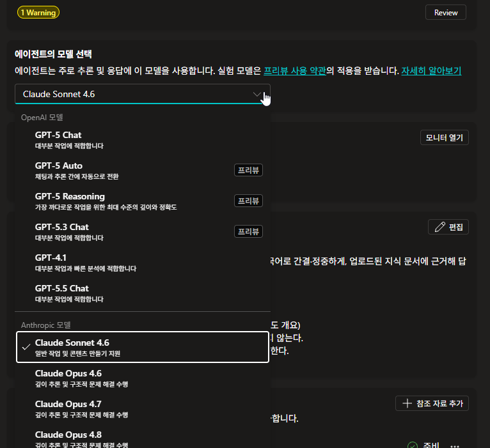Open the more options ellipsis near 준비
Screen dimensions: 490x448
click(455, 446)
